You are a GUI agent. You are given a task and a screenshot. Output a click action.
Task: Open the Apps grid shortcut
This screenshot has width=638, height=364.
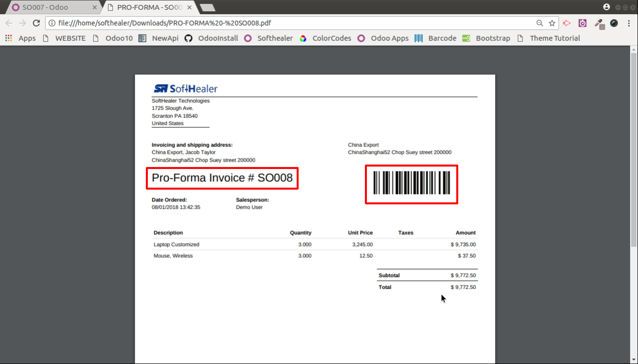(20, 38)
